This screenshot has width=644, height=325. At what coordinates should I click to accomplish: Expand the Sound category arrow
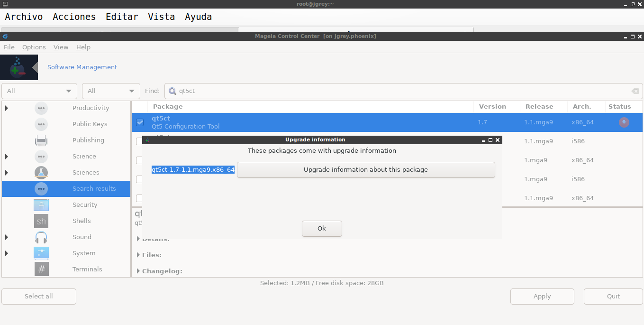pyautogui.click(x=7, y=237)
